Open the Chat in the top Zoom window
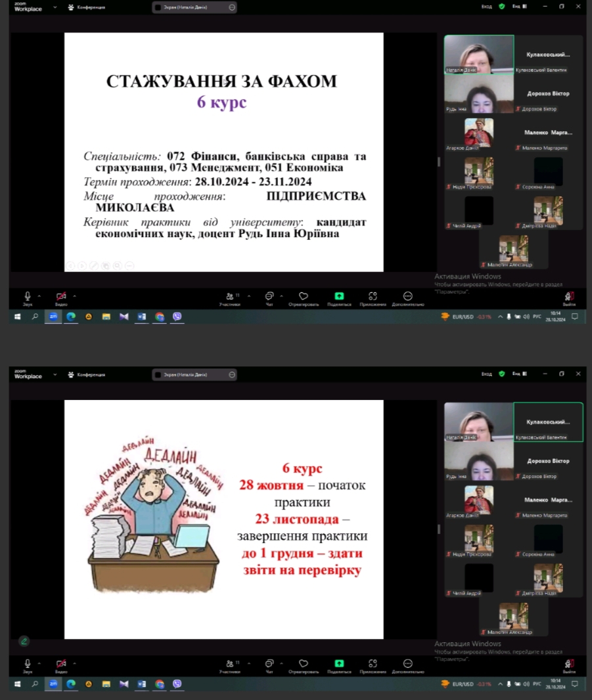Viewport: 592px width, 700px height. coord(269,297)
